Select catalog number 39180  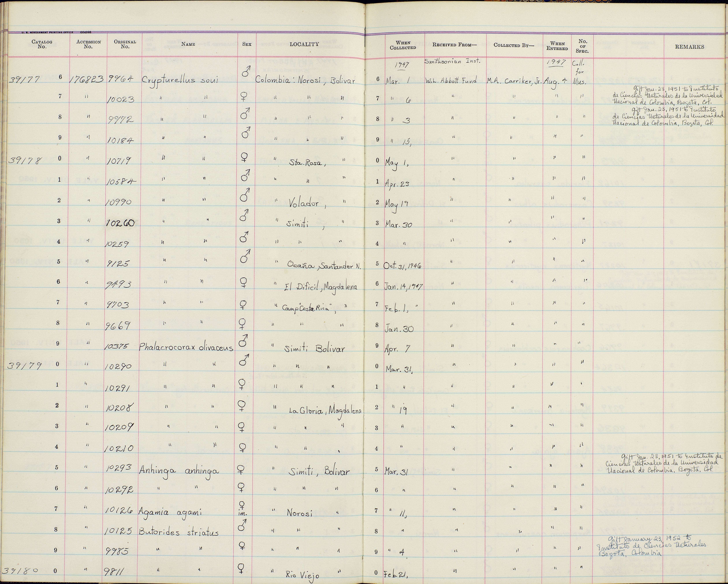pos(20,571)
